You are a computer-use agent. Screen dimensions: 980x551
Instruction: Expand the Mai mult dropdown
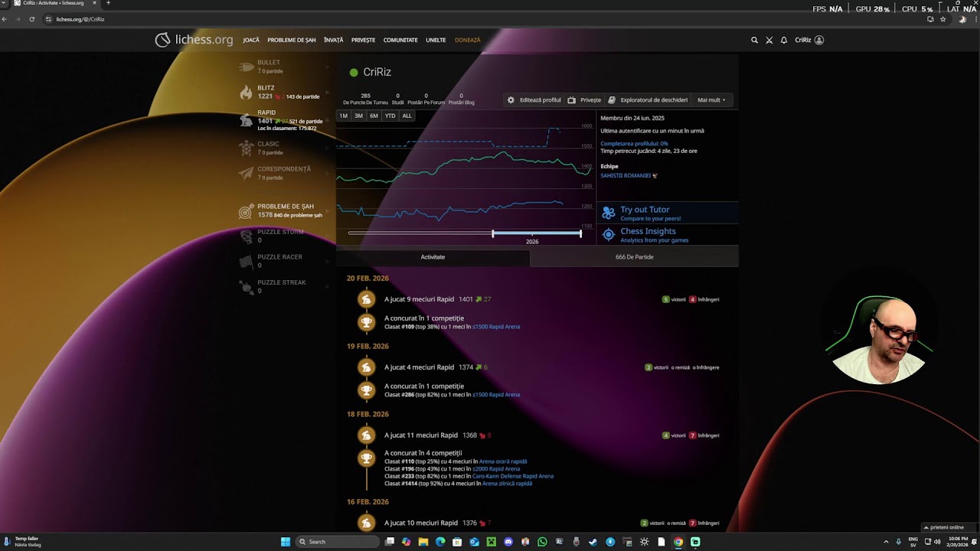tap(711, 100)
